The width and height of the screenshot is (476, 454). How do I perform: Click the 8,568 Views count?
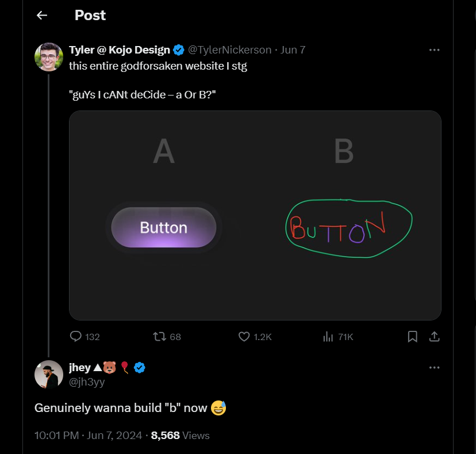pos(180,436)
